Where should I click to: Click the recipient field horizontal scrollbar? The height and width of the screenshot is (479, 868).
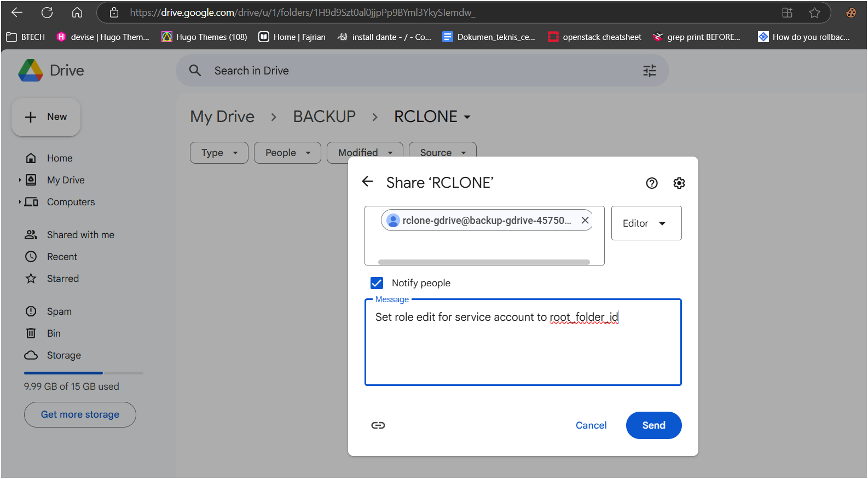[484, 262]
